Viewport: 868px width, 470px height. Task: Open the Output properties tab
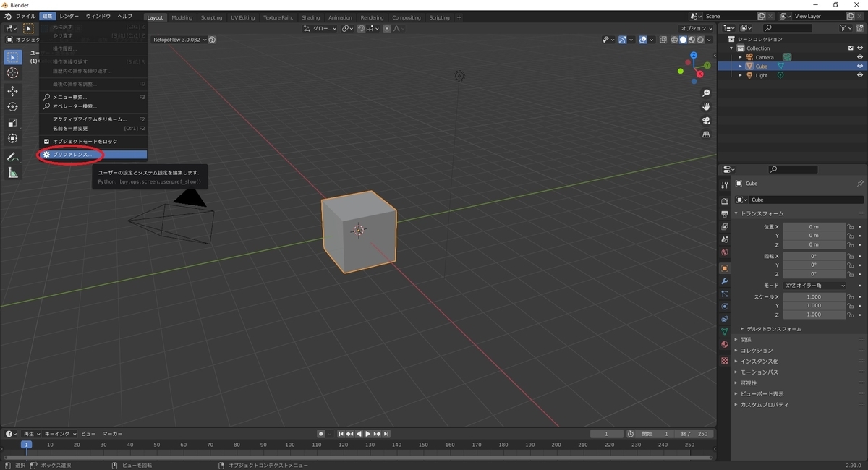tap(724, 214)
